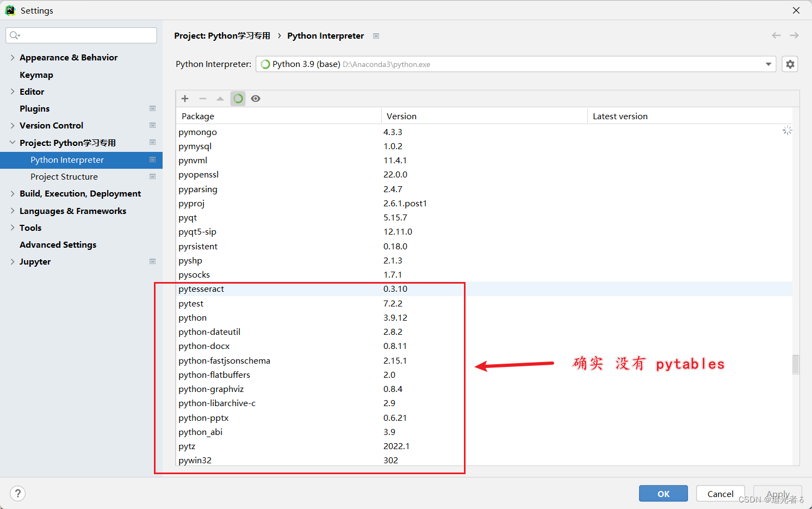Click the PyCharm logo in title bar

point(10,10)
